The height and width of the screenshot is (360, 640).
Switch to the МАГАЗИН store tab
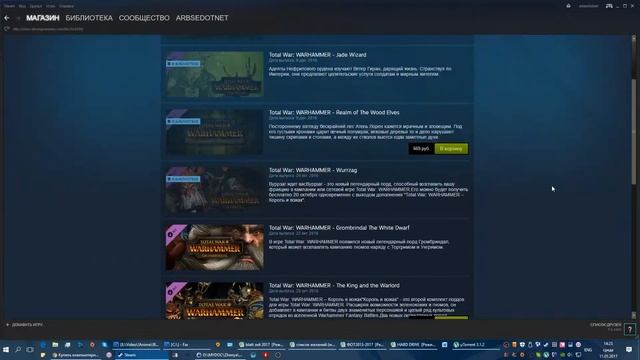[43, 18]
